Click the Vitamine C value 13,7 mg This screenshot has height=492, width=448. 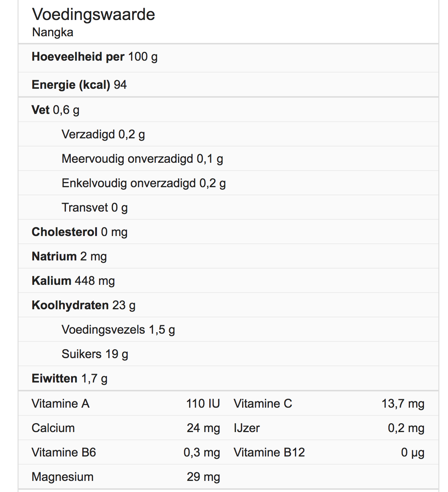point(403,404)
